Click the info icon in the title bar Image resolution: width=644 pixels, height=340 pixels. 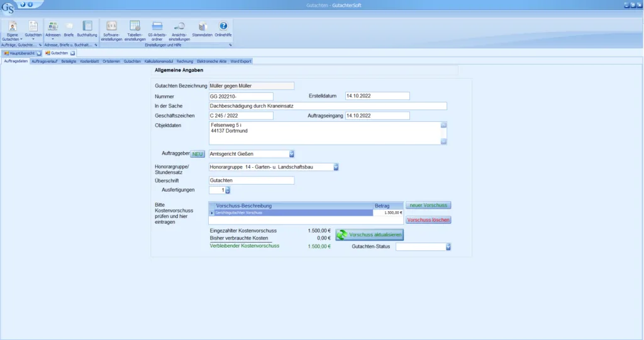click(x=30, y=4)
